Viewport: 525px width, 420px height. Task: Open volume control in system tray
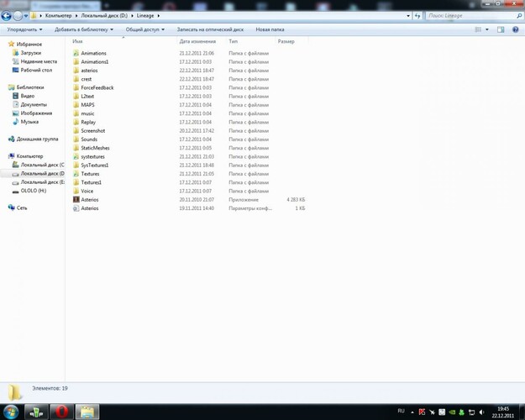(x=482, y=412)
